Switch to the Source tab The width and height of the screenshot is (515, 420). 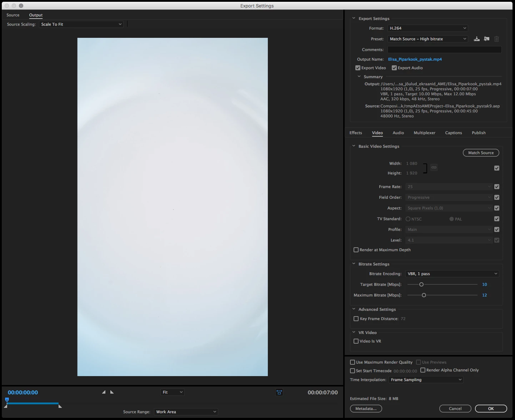(13, 15)
